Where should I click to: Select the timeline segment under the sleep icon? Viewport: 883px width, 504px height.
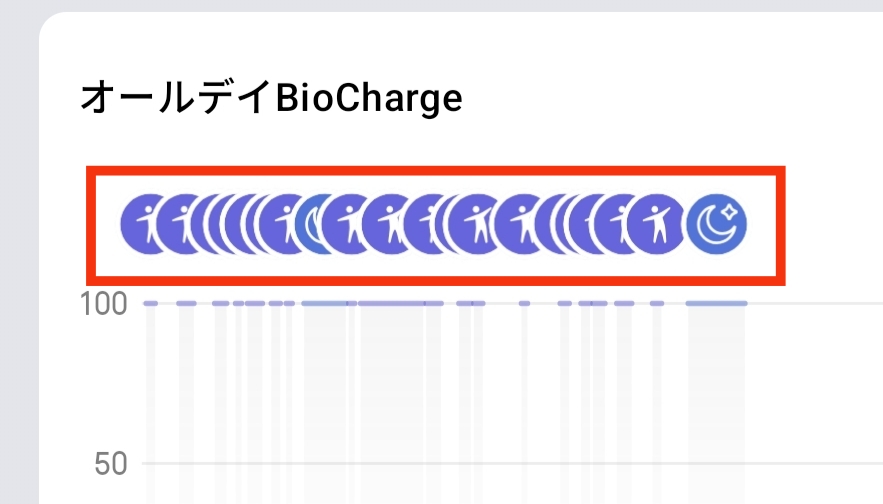(x=716, y=304)
